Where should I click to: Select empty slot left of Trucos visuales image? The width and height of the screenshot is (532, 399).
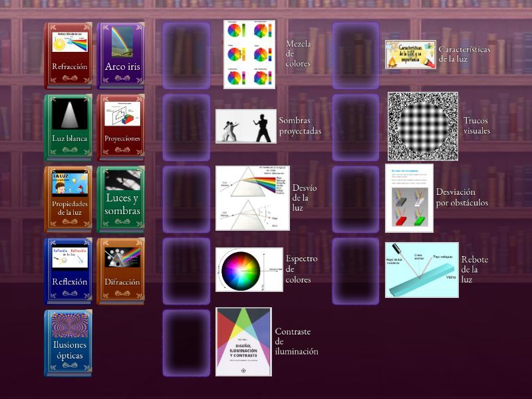click(x=356, y=127)
